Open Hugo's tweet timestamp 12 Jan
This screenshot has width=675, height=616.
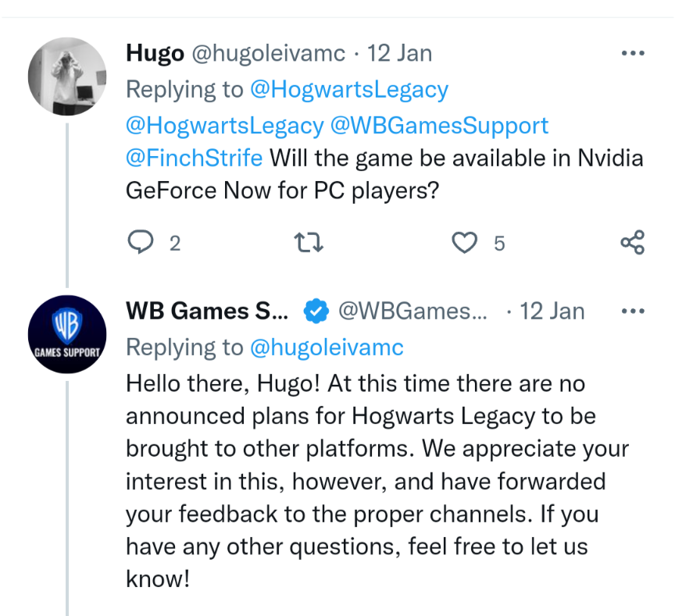399,53
